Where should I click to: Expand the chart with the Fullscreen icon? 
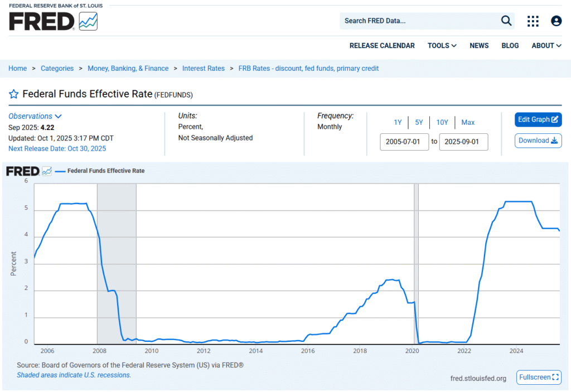pos(539,377)
